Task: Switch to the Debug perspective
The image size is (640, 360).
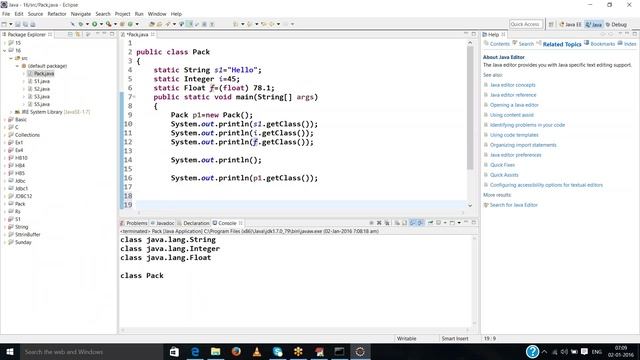Action: (x=616, y=24)
